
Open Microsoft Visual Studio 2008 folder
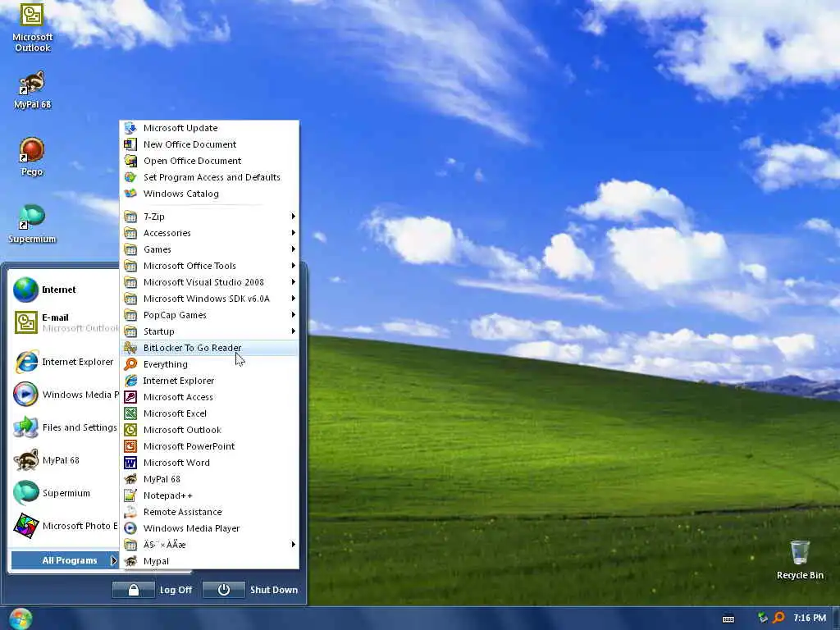209,282
